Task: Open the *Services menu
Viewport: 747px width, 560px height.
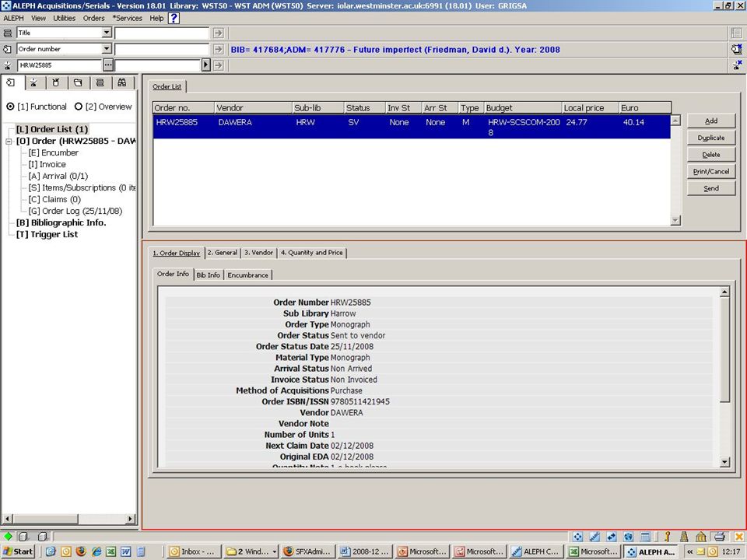Action: pos(127,18)
